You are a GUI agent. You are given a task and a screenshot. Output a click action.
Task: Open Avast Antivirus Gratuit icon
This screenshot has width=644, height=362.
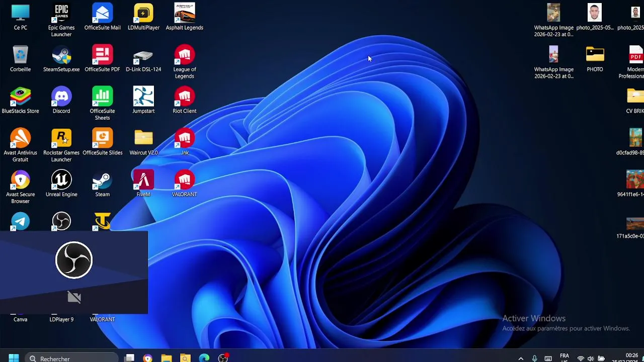[x=20, y=146]
